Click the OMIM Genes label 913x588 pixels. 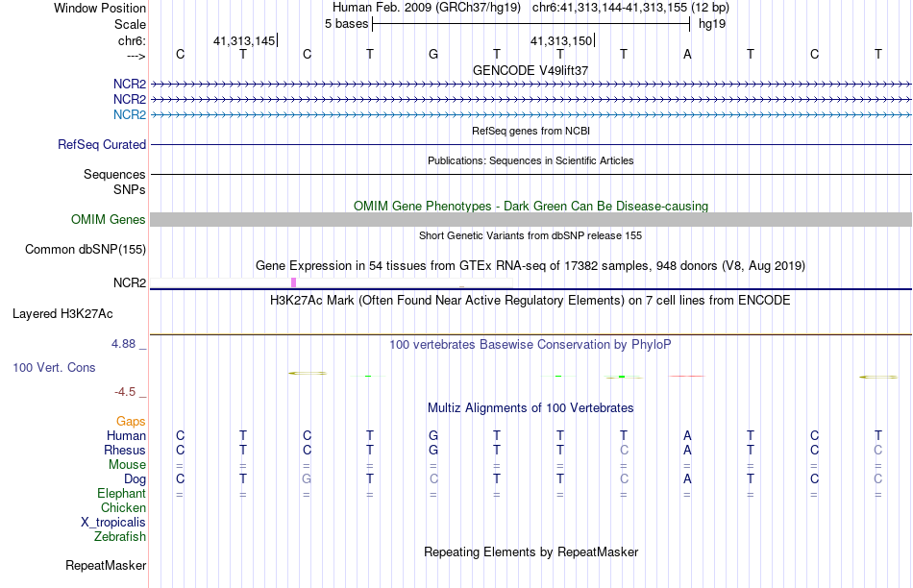109,219
